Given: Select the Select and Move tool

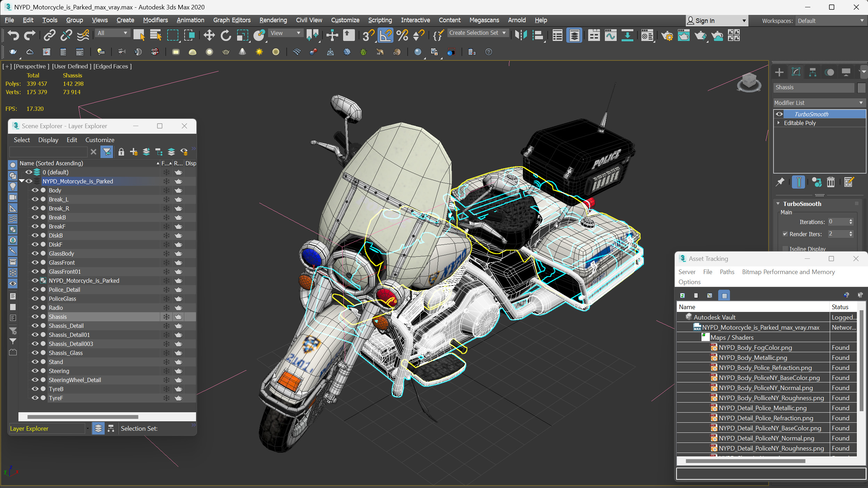Looking at the screenshot, I should pos(209,35).
